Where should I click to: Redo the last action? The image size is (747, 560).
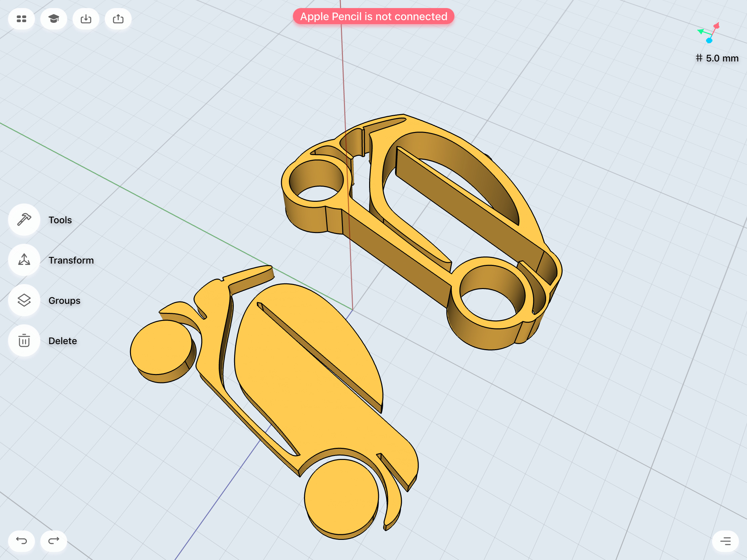coord(53,541)
